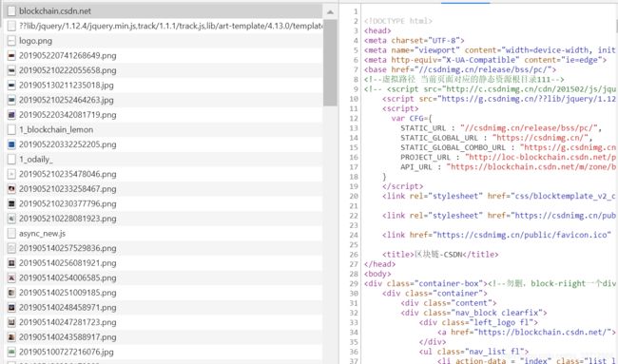Select 201905210228081923.png request

[163, 219]
